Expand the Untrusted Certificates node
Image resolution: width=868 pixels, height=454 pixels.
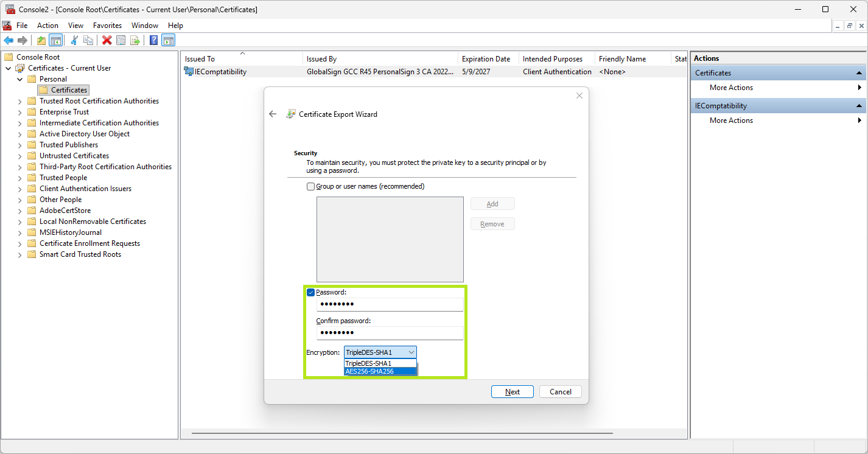19,156
